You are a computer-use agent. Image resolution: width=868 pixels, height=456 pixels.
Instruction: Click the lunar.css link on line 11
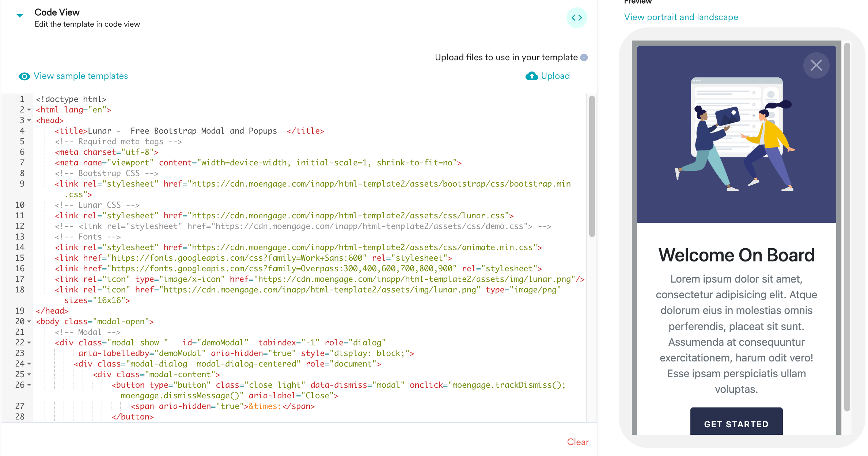(284, 215)
